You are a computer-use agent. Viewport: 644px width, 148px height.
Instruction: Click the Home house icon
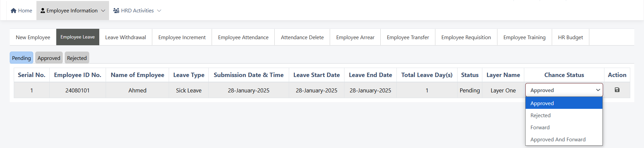[14, 11]
